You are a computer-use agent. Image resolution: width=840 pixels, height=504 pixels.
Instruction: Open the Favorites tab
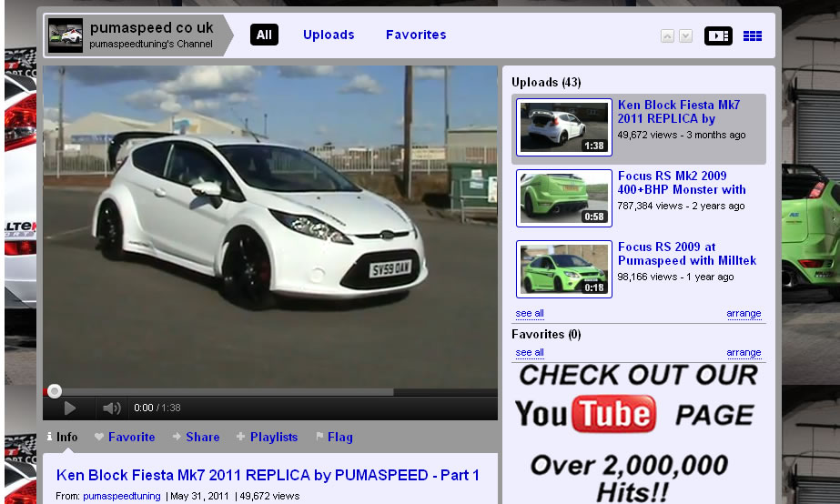tap(416, 35)
